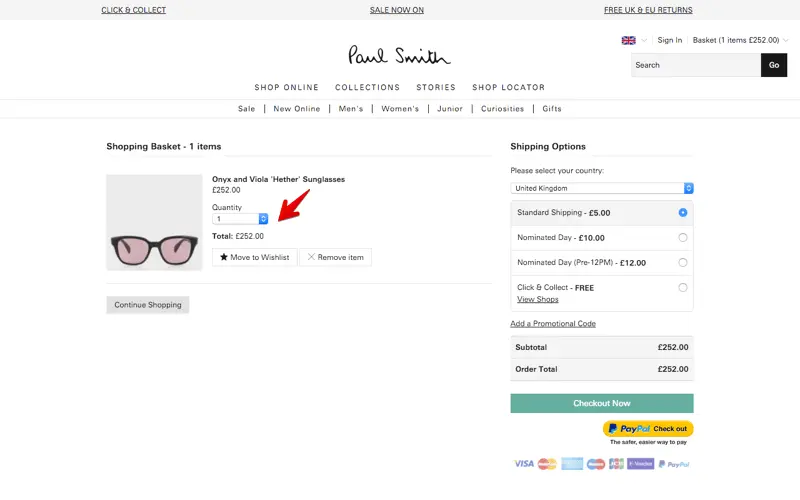Click the Order Total £252.00 value
Image resolution: width=800 pixels, height=500 pixels.
click(672, 369)
